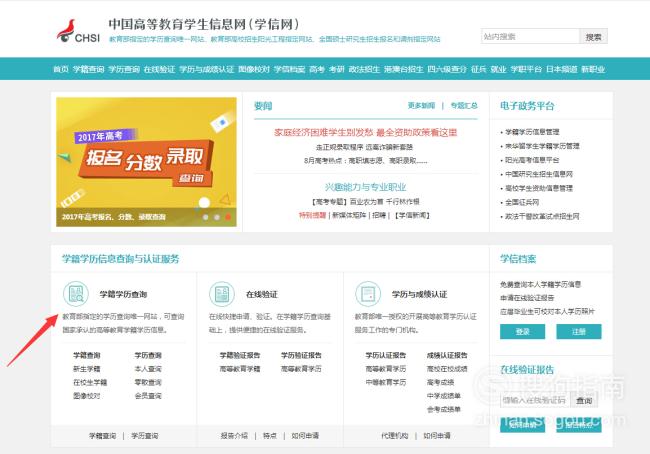Open 在线验证 in the navigation bar

(x=160, y=69)
